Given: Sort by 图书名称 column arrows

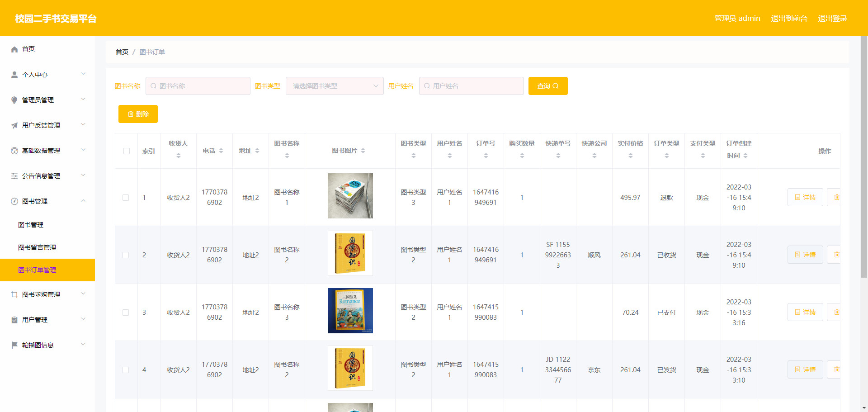Looking at the screenshot, I should 287,156.
